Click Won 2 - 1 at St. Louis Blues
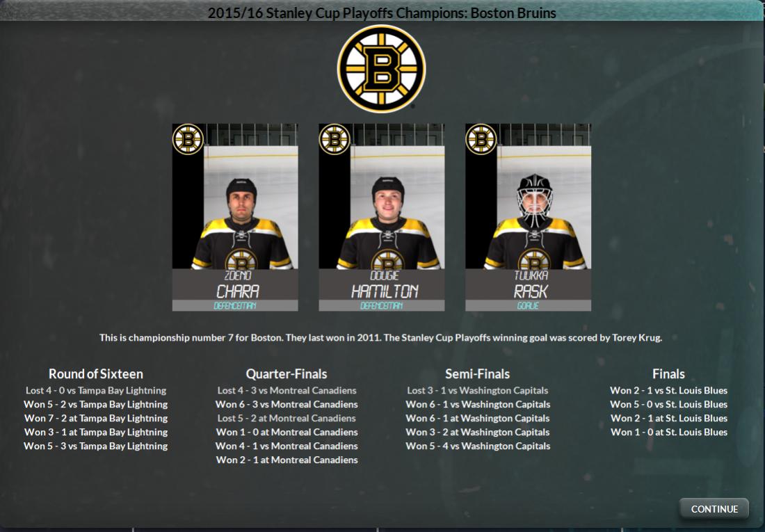The image size is (765, 532). [668, 418]
